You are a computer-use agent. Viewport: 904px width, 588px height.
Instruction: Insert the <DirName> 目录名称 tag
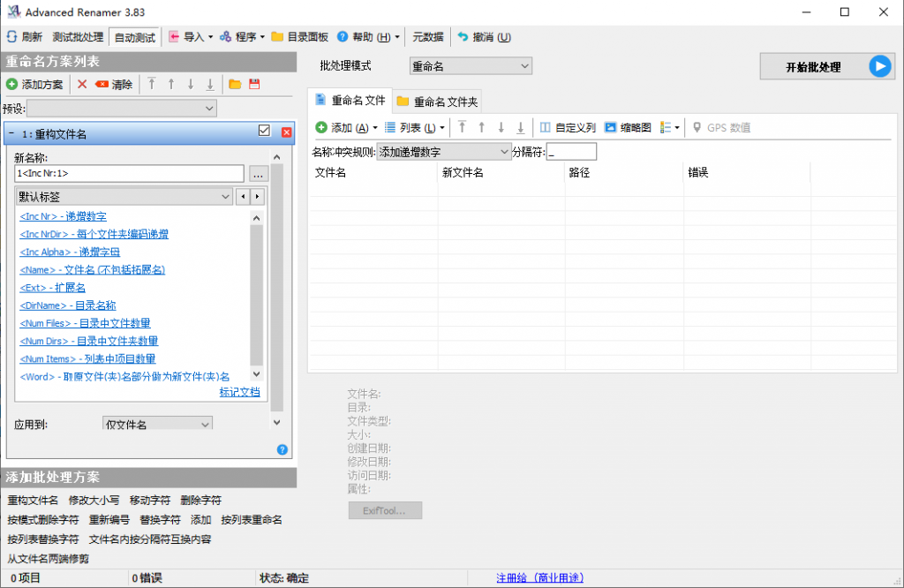pyautogui.click(x=67, y=306)
